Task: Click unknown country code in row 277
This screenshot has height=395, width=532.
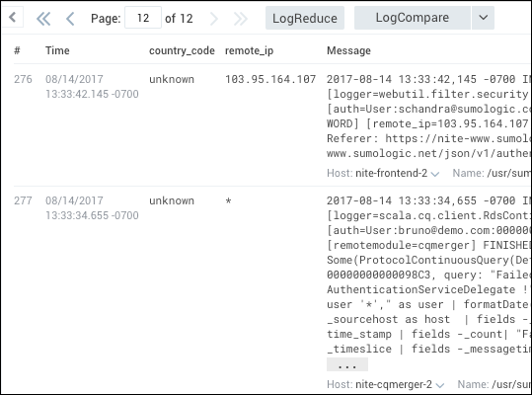Action: [x=172, y=200]
